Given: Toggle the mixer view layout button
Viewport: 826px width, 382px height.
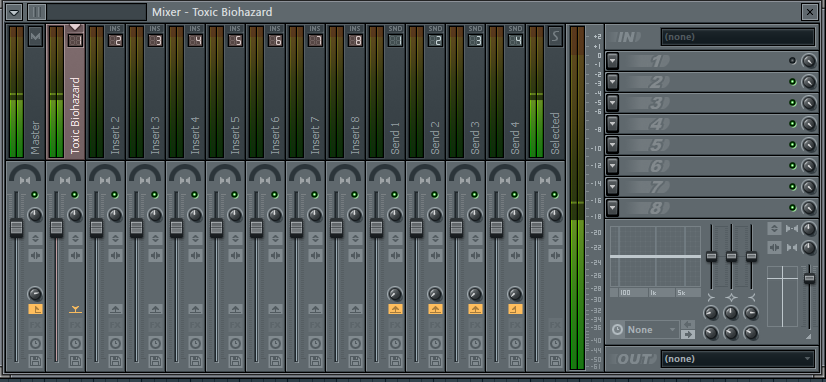Looking at the screenshot, I should pyautogui.click(x=36, y=11).
